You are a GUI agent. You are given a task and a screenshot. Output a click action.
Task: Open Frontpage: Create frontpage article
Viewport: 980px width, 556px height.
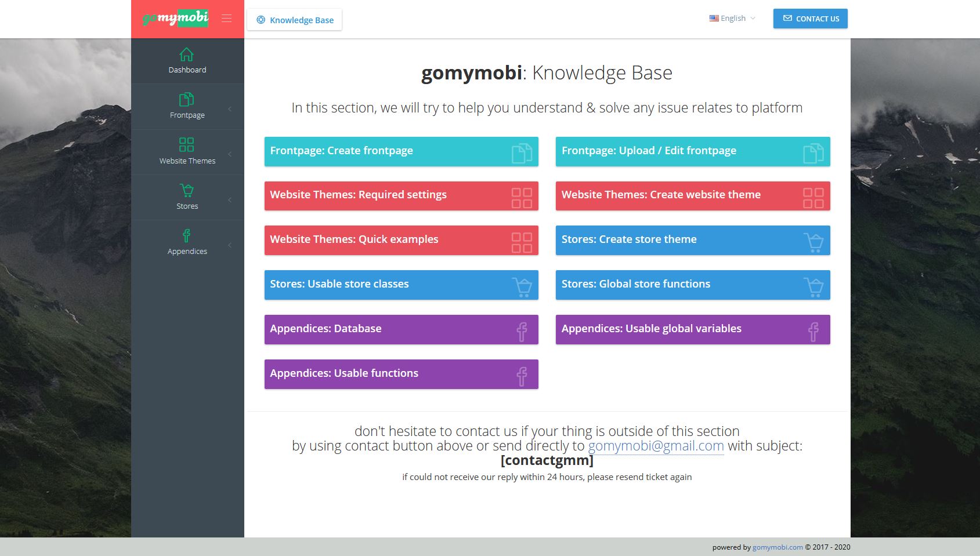[x=402, y=151]
